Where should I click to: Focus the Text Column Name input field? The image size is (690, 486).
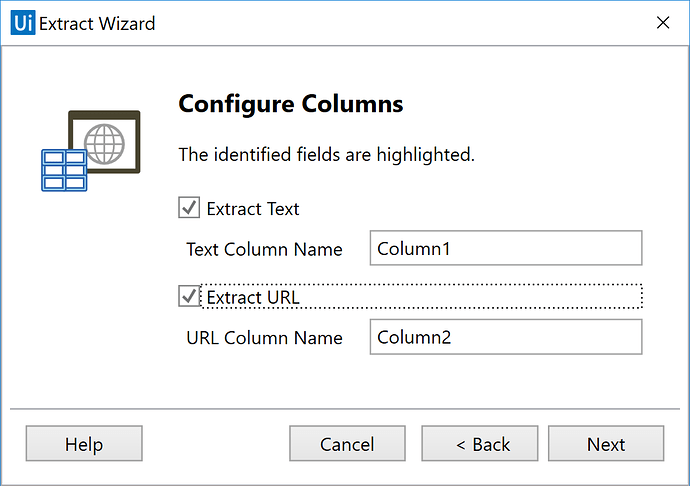pyautogui.click(x=505, y=249)
